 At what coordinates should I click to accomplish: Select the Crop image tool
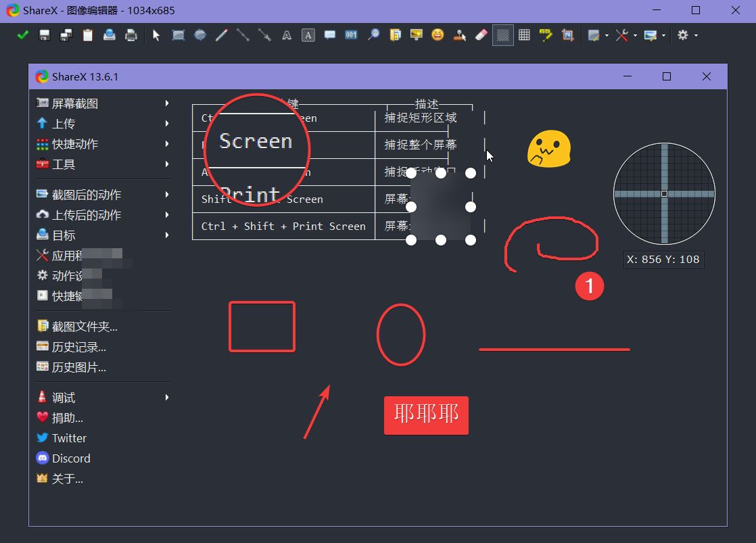coord(567,35)
